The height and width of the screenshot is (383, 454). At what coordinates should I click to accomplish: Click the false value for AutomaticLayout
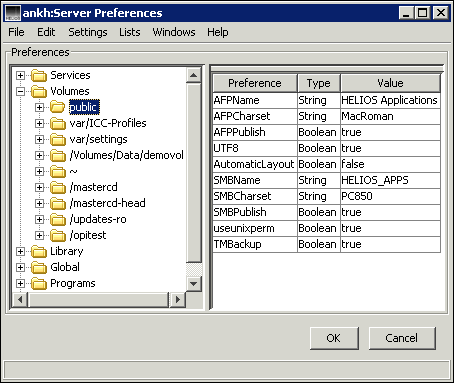tap(390, 164)
